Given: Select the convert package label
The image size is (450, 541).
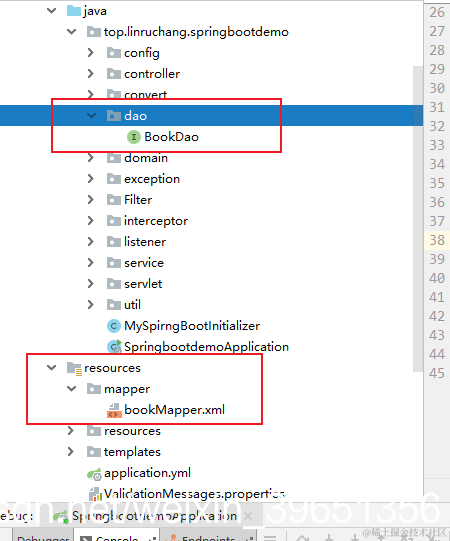Looking at the screenshot, I should pos(145,95).
